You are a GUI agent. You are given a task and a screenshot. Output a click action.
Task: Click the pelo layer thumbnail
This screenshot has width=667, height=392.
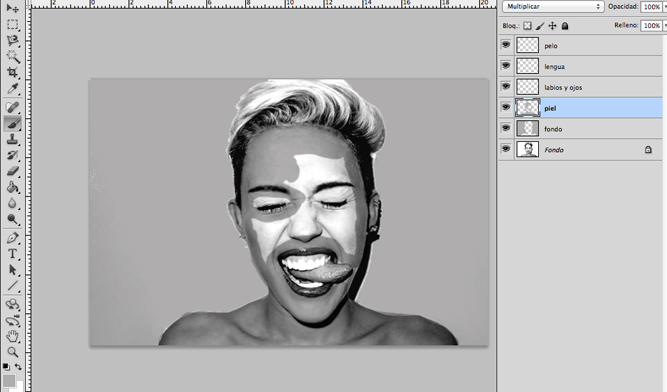click(527, 45)
